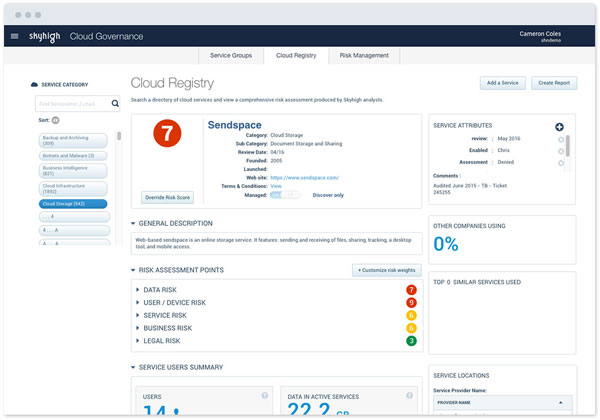Click the Audited June 2015 comment text
This screenshot has width=600, height=420.
click(470, 189)
